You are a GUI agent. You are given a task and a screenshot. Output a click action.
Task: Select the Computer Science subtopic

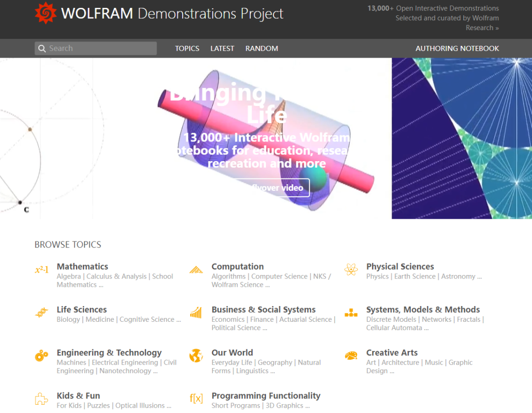point(279,276)
